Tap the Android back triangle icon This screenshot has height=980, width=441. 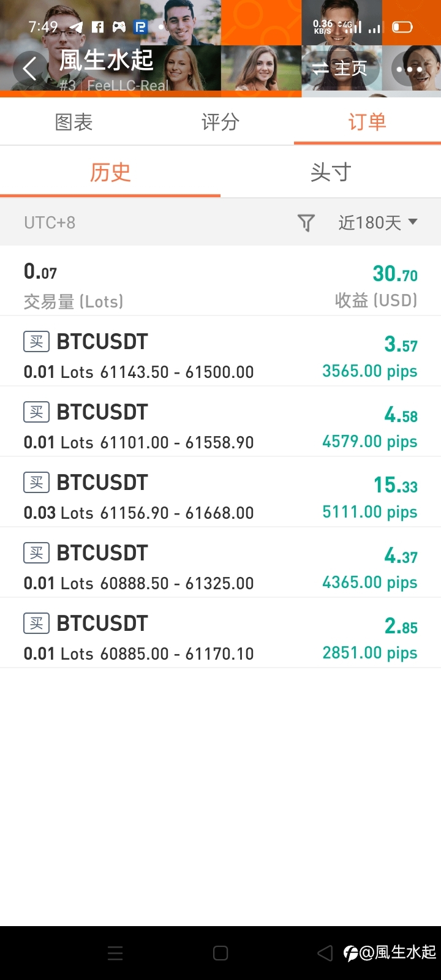[x=325, y=952]
